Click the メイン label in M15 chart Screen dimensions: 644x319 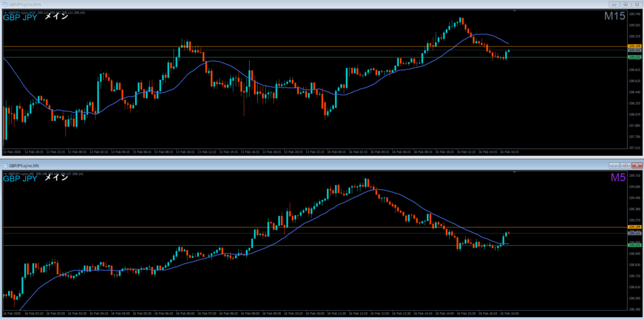coord(56,17)
